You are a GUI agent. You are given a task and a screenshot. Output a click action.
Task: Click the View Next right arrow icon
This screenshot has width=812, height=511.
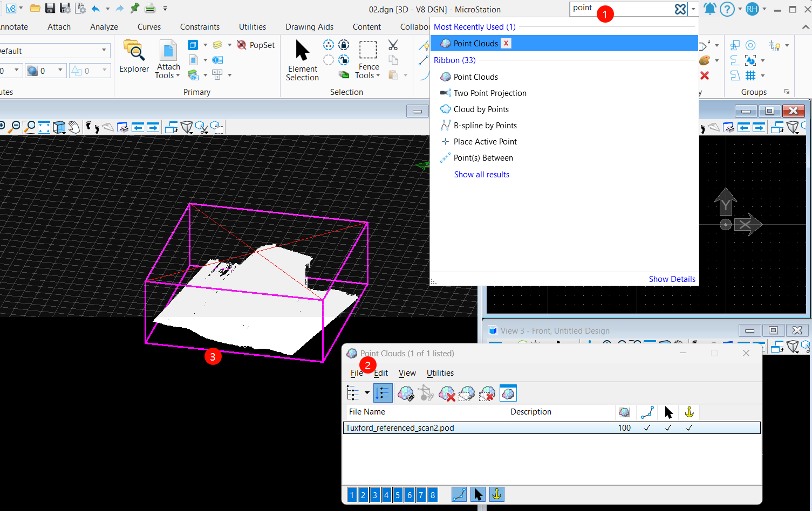[x=153, y=127]
